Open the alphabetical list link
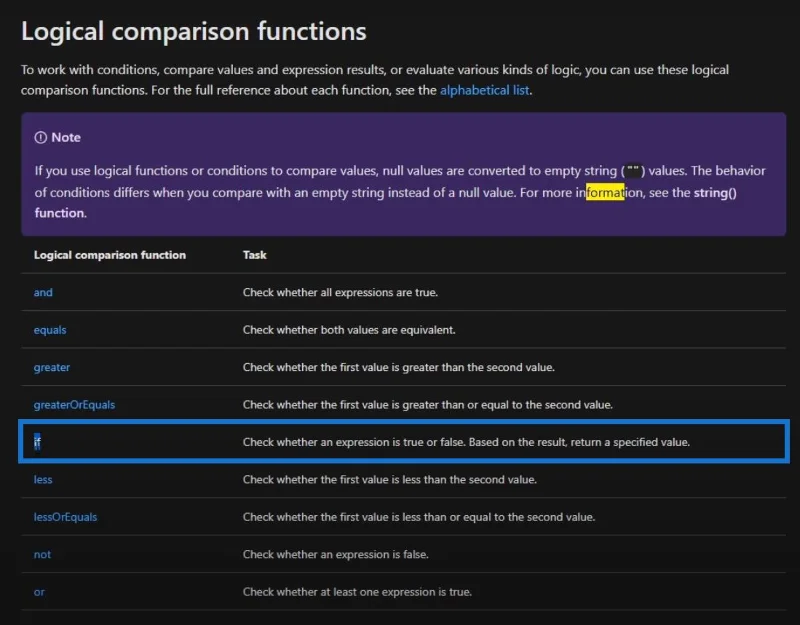This screenshot has width=800, height=625. (x=485, y=90)
